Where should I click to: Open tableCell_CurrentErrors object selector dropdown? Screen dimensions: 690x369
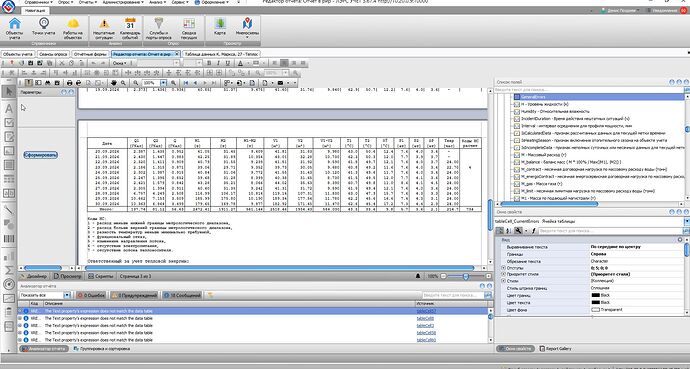click(686, 222)
